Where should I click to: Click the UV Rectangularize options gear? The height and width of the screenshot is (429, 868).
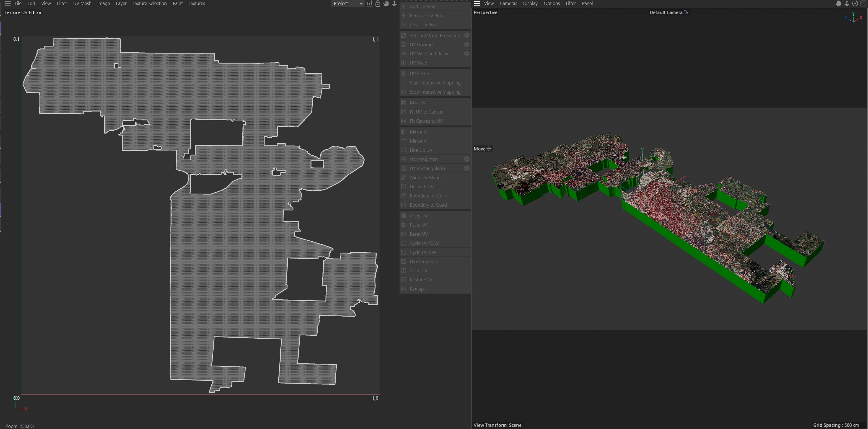(466, 168)
